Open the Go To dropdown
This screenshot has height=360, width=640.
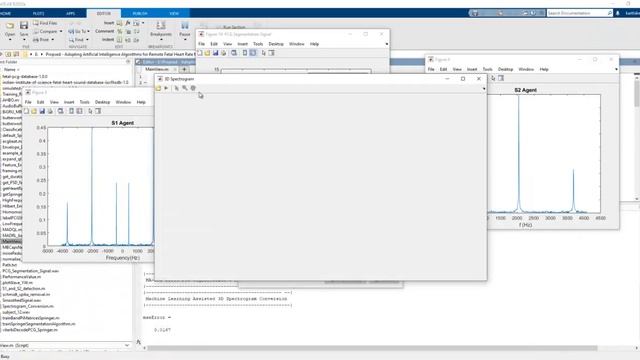tap(79, 31)
